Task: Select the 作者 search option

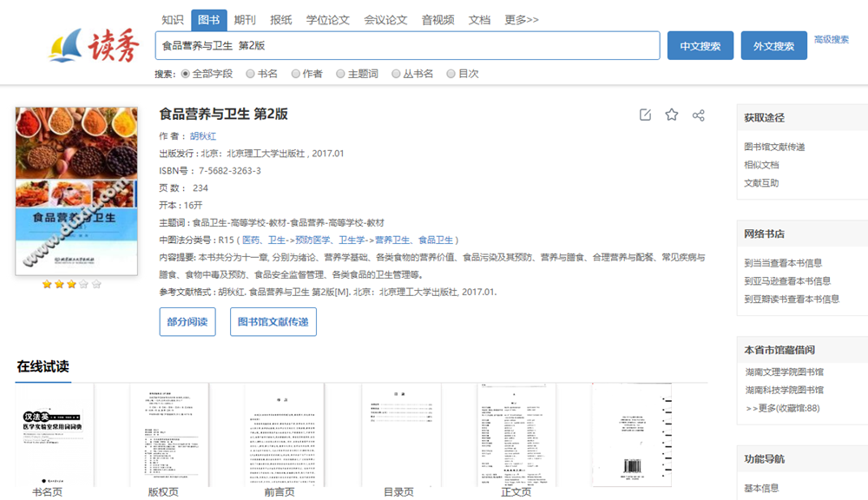Action: [x=296, y=74]
